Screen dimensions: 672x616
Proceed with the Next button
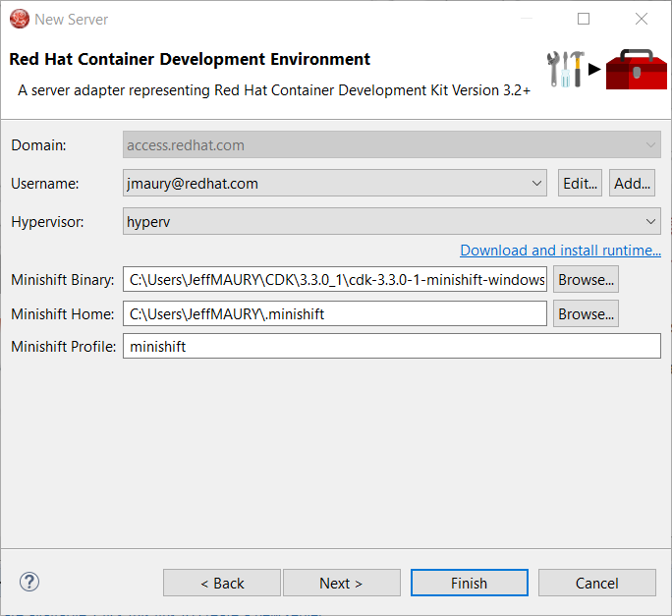click(341, 583)
